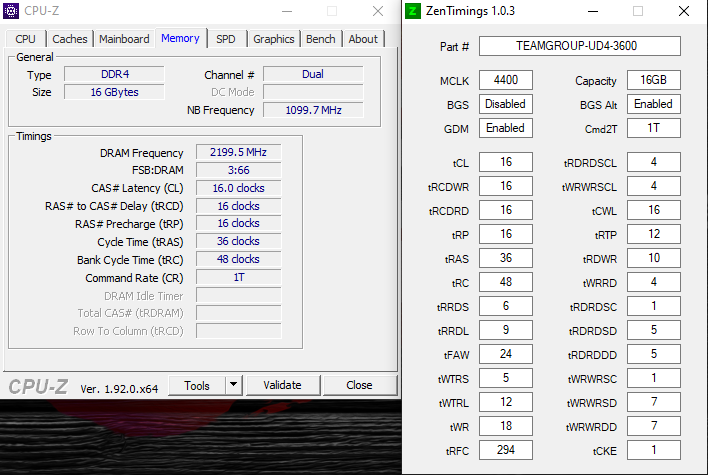
Task: Click the Cmd2T field showing 1T
Action: [x=654, y=128]
